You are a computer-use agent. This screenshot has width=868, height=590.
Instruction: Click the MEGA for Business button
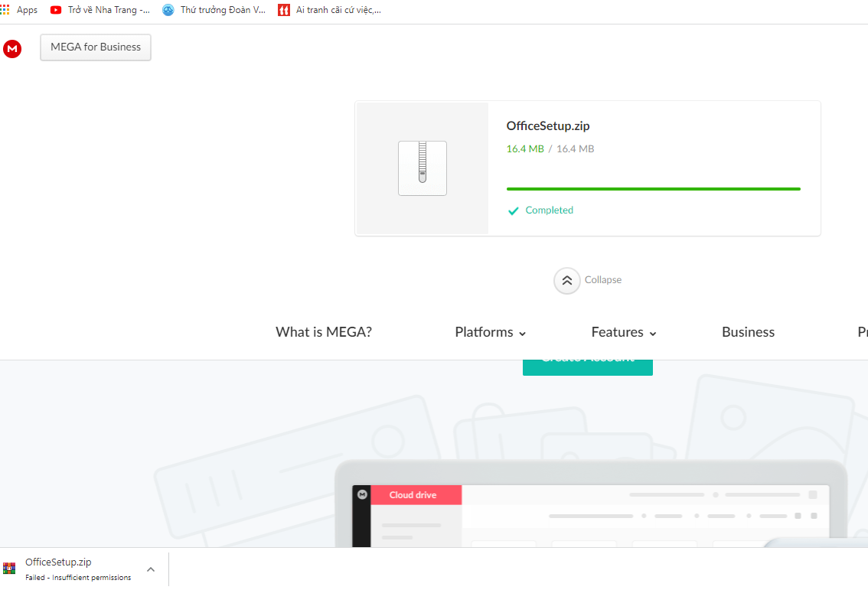[96, 47]
